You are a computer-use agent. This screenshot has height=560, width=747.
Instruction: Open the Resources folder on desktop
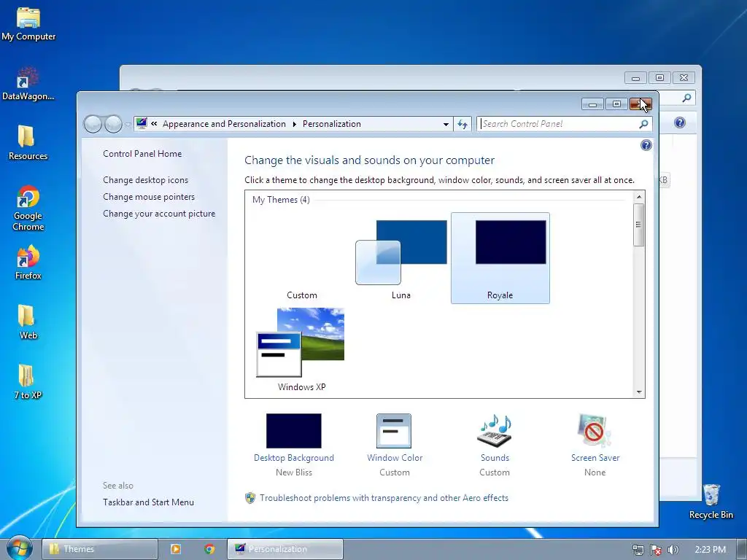coord(28,143)
